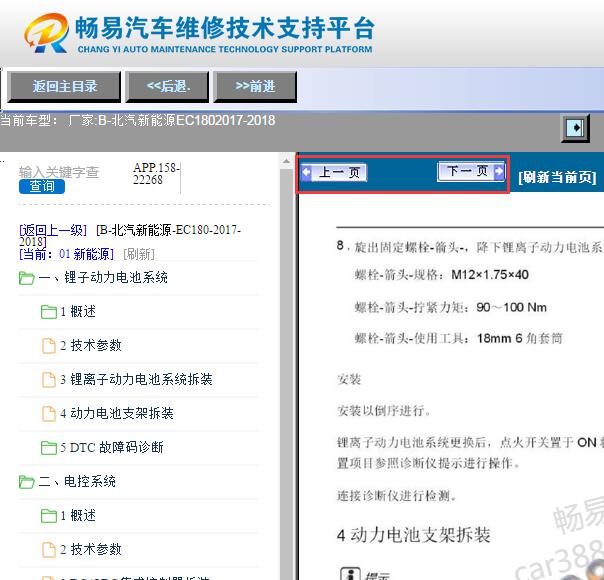Click the 返回主目录 button
The width and height of the screenshot is (604, 580).
(64, 87)
